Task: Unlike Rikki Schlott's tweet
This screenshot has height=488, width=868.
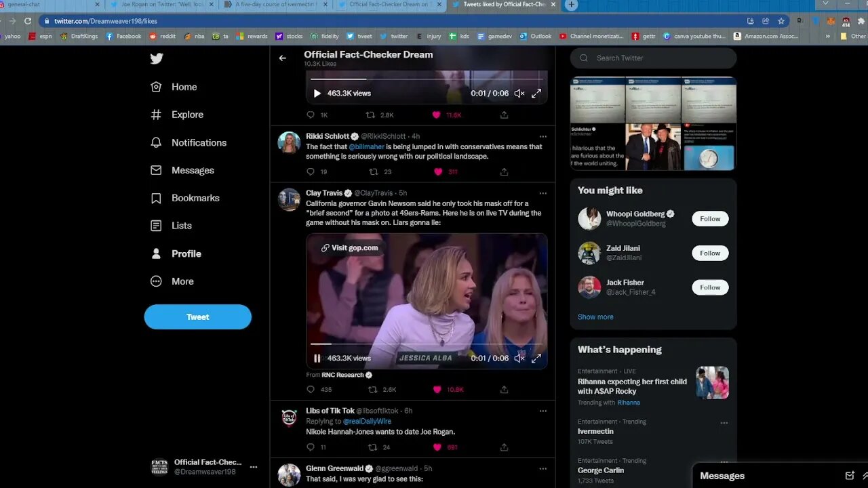Action: pos(437,172)
